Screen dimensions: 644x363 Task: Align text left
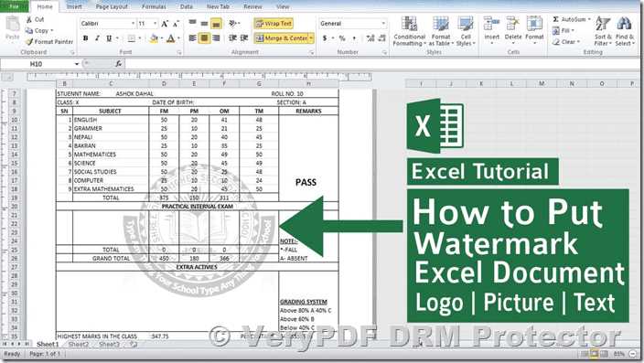click(x=192, y=38)
